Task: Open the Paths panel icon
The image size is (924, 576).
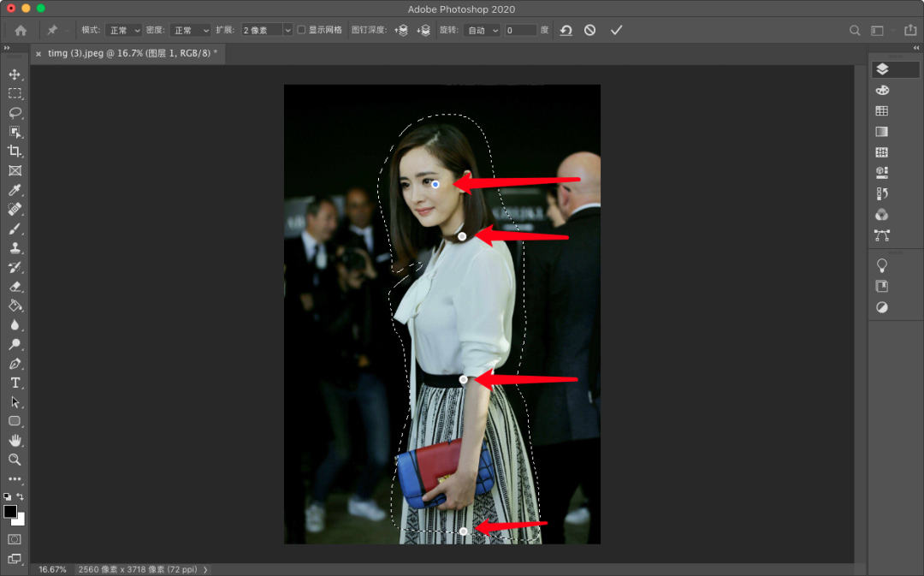Action: [x=882, y=235]
